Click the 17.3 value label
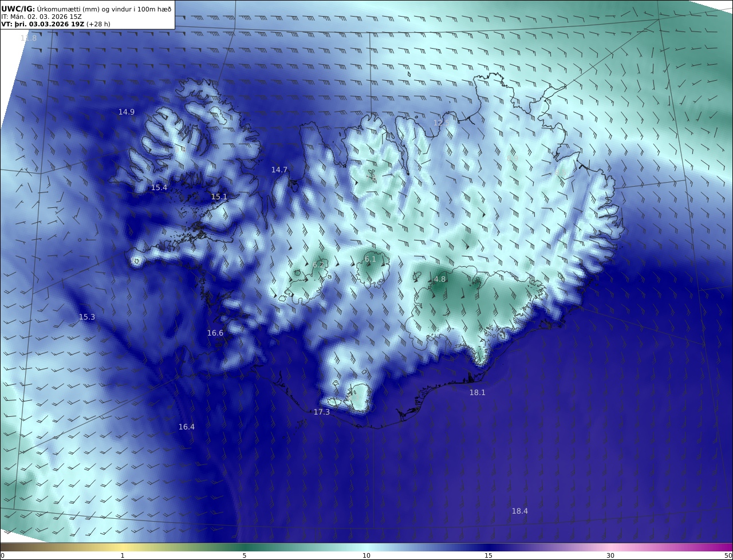The height and width of the screenshot is (560, 733). coord(322,412)
